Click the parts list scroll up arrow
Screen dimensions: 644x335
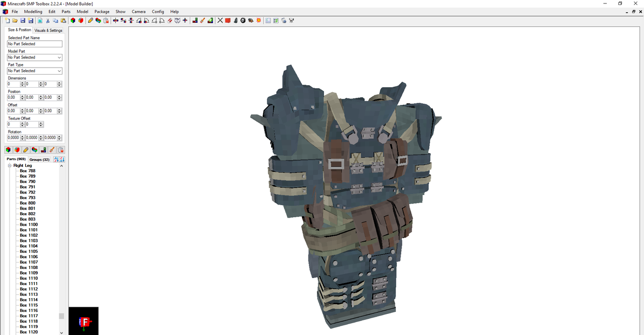[61, 166]
